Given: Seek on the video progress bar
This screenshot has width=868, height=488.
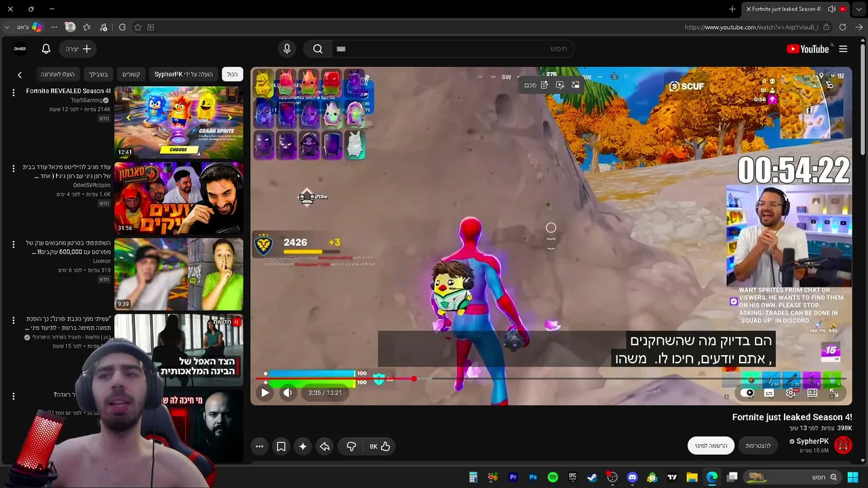Looking at the screenshot, I should pyautogui.click(x=551, y=379).
